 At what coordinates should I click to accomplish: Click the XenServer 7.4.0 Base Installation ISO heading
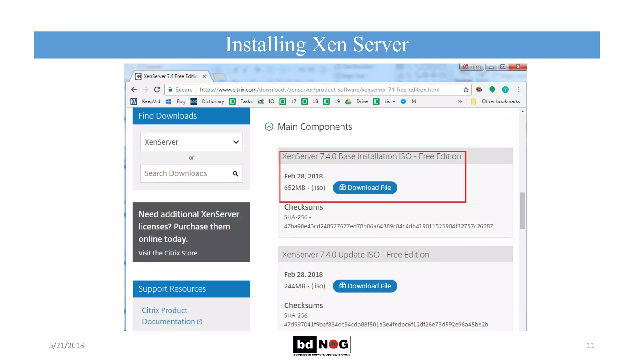(371, 156)
